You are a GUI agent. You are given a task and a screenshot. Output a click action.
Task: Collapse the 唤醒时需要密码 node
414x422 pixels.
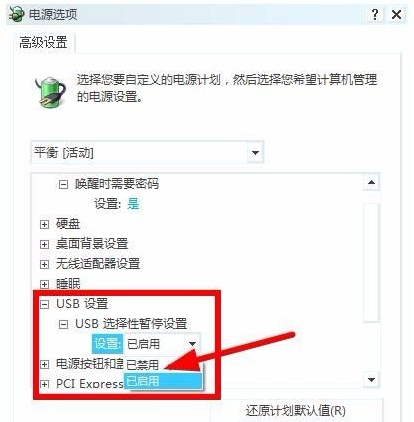point(63,184)
